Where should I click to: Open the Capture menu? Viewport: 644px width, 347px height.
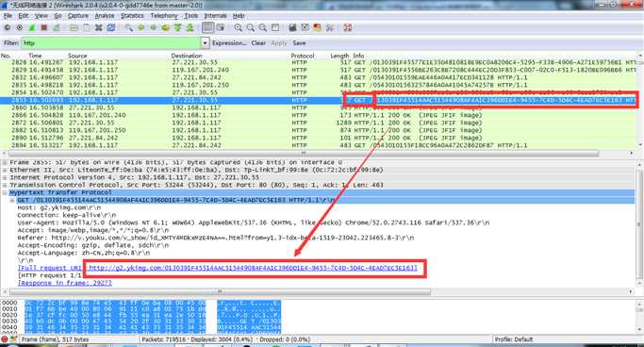78,16
